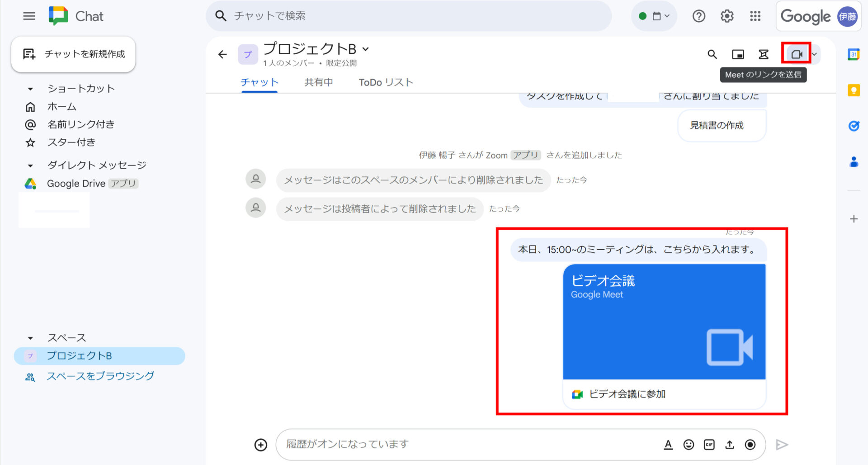The width and height of the screenshot is (868, 465).
Task: Insert a GIF from the message bar
Action: (709, 445)
